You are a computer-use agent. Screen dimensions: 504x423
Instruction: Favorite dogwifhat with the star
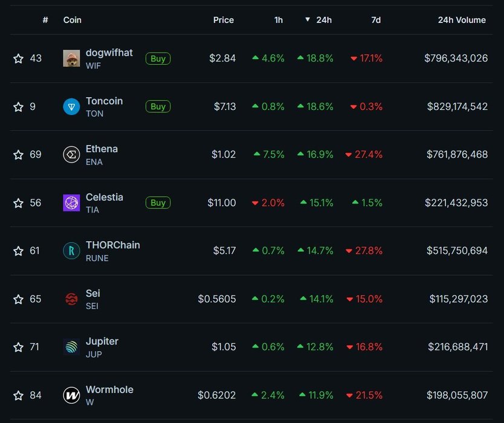tap(18, 59)
